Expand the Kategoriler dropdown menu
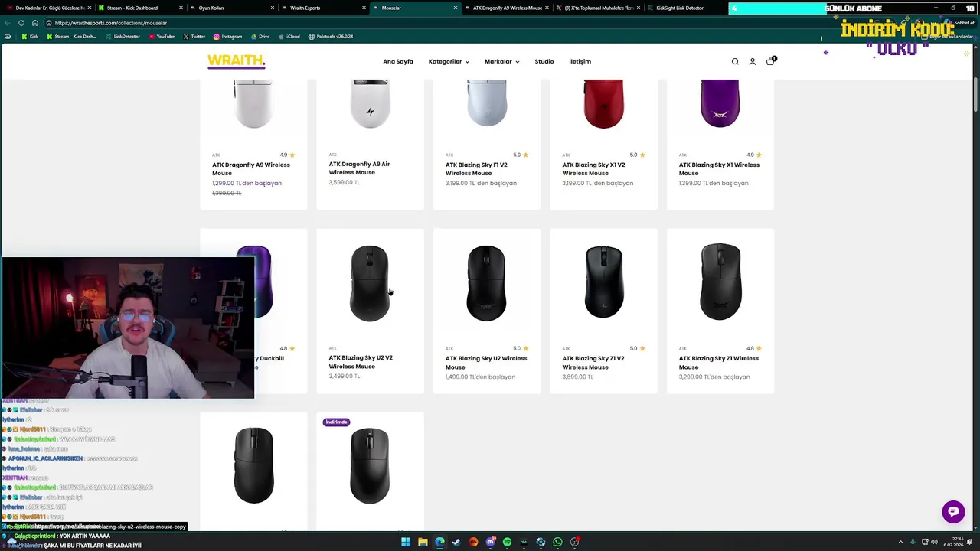The width and height of the screenshot is (980, 551). pos(449,61)
